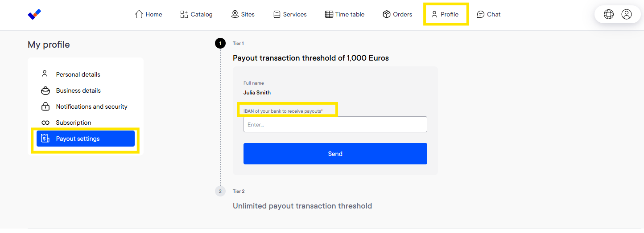
Task: Click the IBAN input field
Action: [x=335, y=124]
